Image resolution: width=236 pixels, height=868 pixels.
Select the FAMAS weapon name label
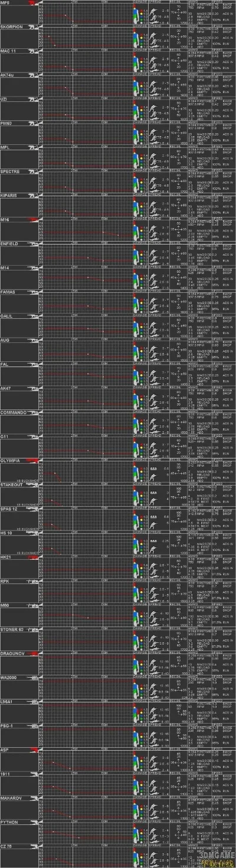point(8,292)
